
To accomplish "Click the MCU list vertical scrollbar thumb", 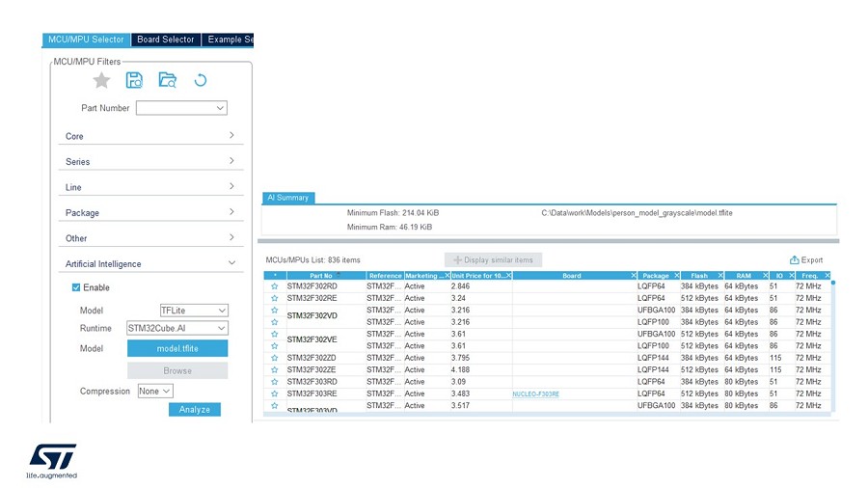I will tap(833, 283).
